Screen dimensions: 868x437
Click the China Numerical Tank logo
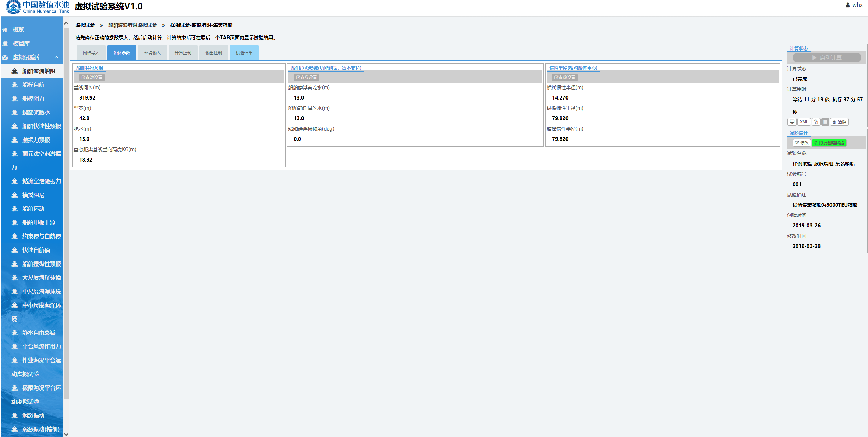(37, 7)
